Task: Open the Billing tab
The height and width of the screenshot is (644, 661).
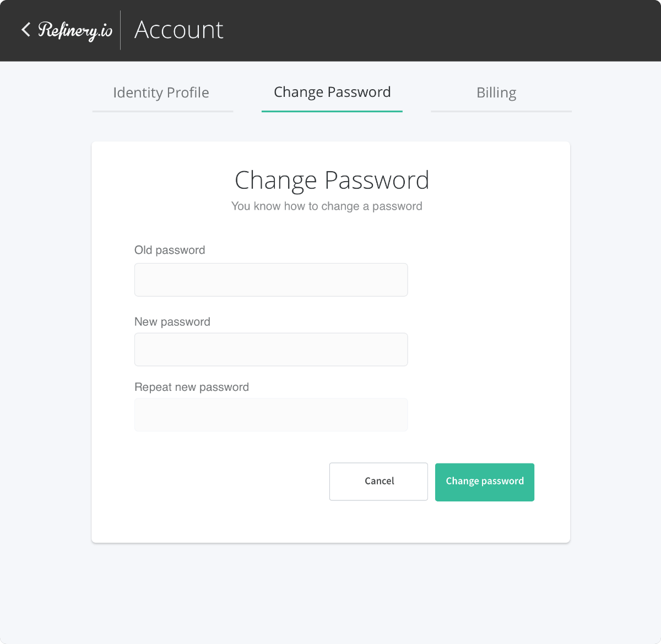Action: 496,92
